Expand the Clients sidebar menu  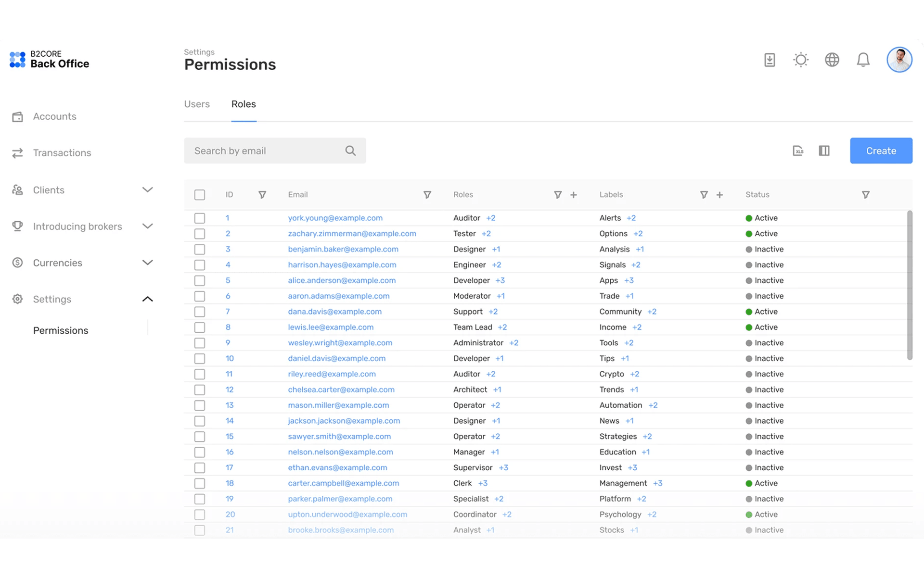pyautogui.click(x=147, y=190)
